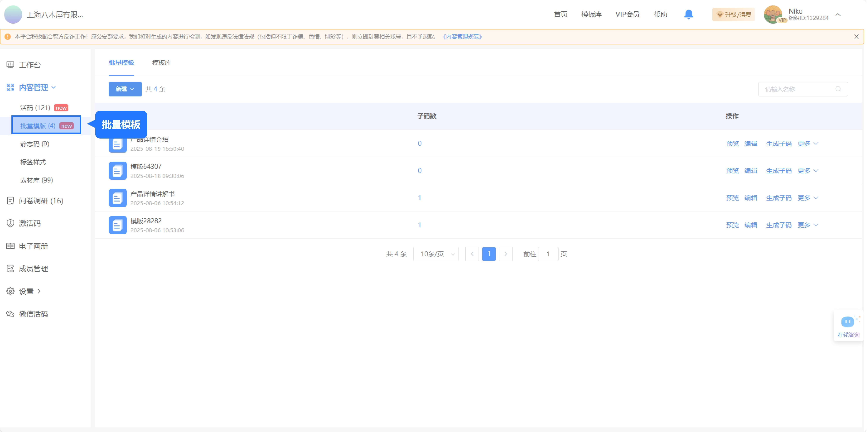Click the search magnifier icon in search box
This screenshot has height=432, width=868.
tap(838, 89)
